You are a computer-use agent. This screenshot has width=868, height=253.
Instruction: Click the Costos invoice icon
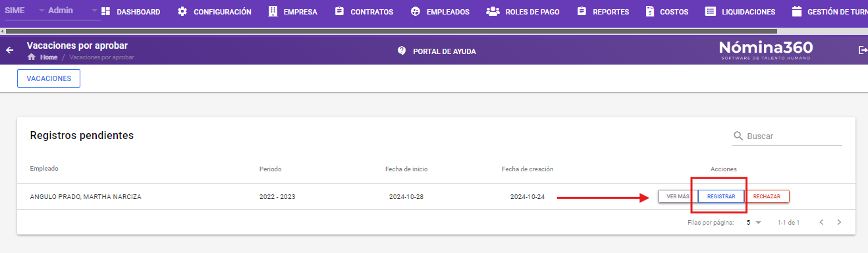coord(650,11)
